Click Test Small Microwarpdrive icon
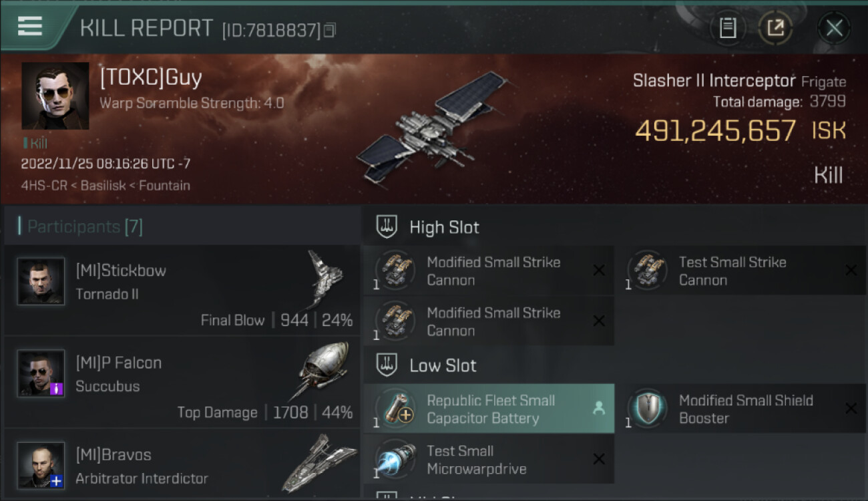 coord(396,459)
